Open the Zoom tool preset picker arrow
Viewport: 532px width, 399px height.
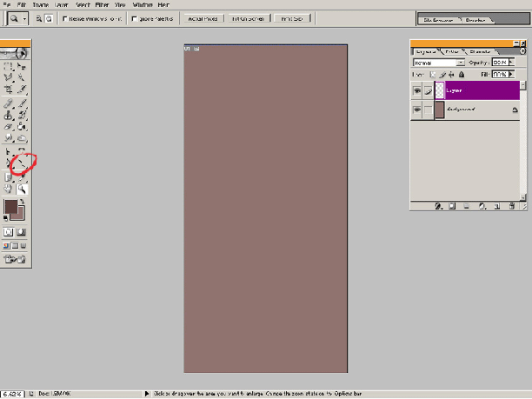[x=24, y=19]
